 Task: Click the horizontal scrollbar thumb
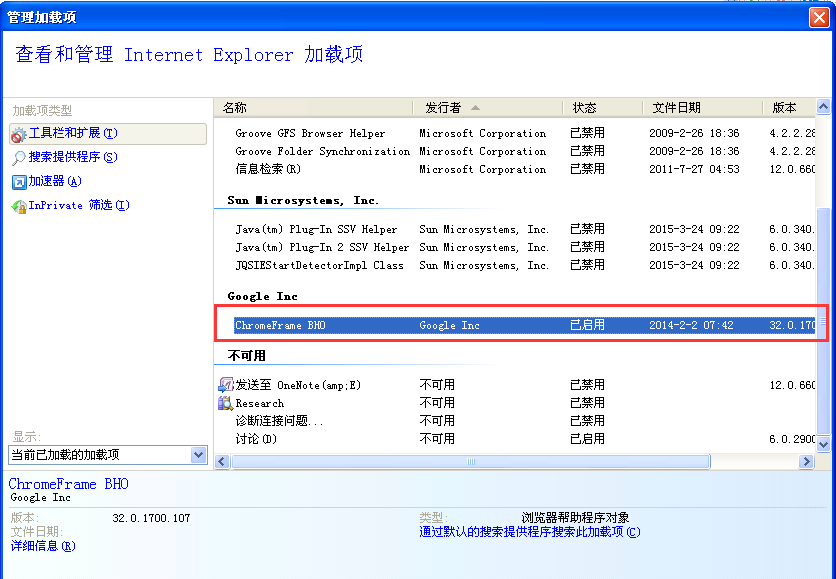coord(471,462)
